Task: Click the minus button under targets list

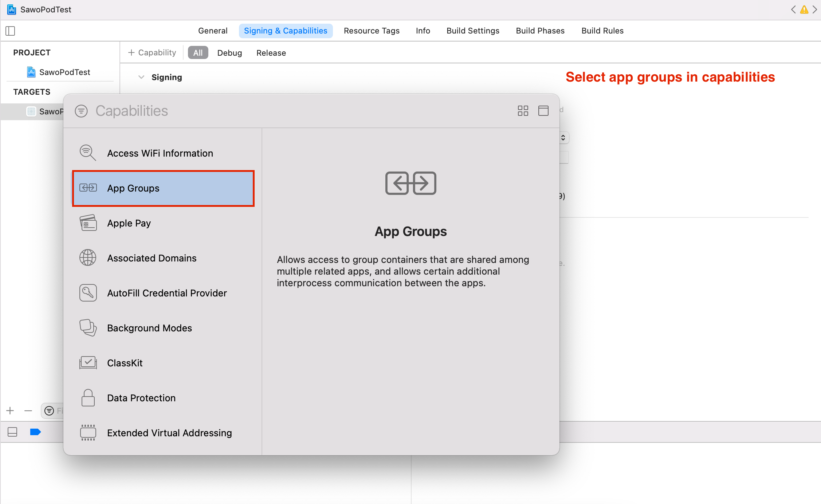Action: (x=28, y=411)
